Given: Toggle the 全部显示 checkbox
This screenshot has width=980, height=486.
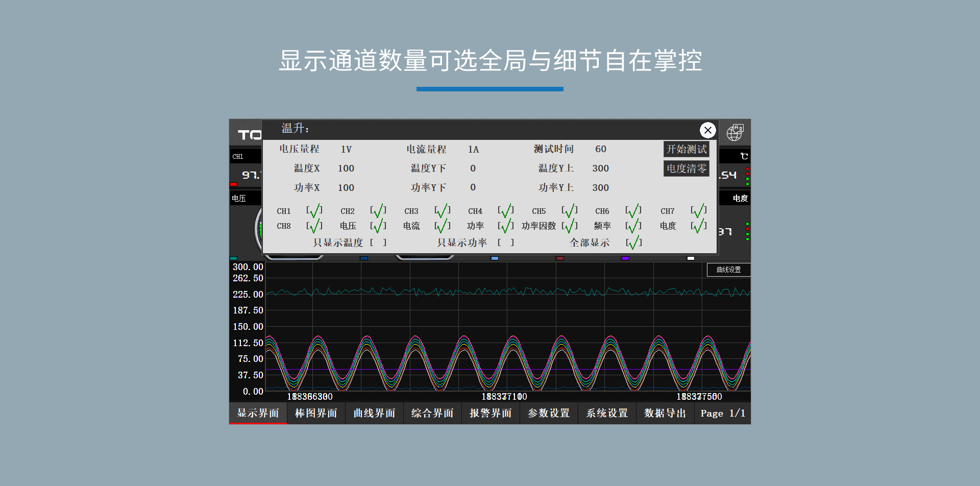Looking at the screenshot, I should (x=633, y=242).
